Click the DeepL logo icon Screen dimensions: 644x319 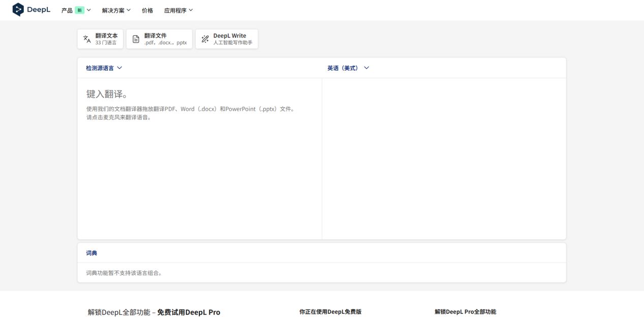(x=18, y=10)
